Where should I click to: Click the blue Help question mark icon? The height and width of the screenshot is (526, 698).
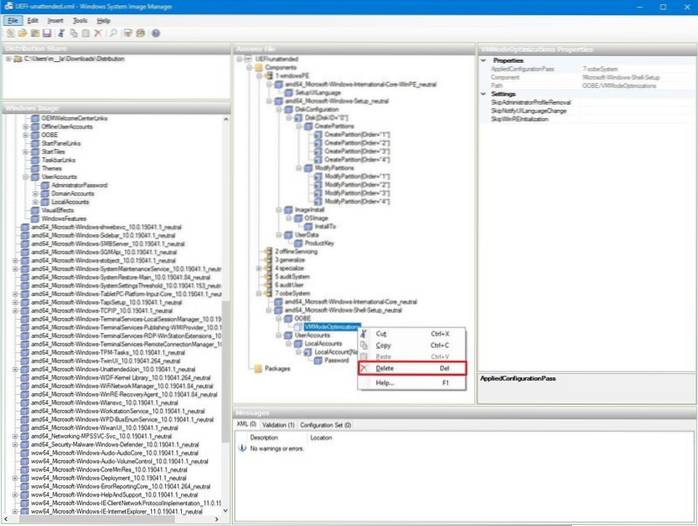[156, 33]
